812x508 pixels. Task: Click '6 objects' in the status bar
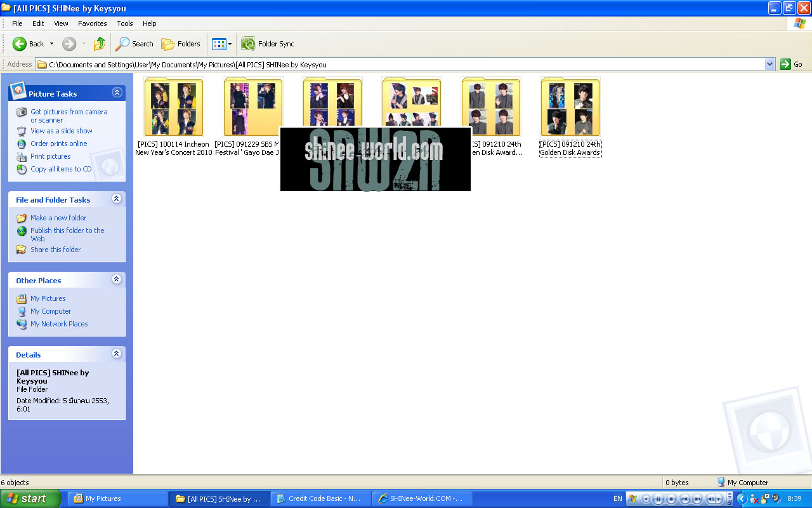pyautogui.click(x=15, y=483)
